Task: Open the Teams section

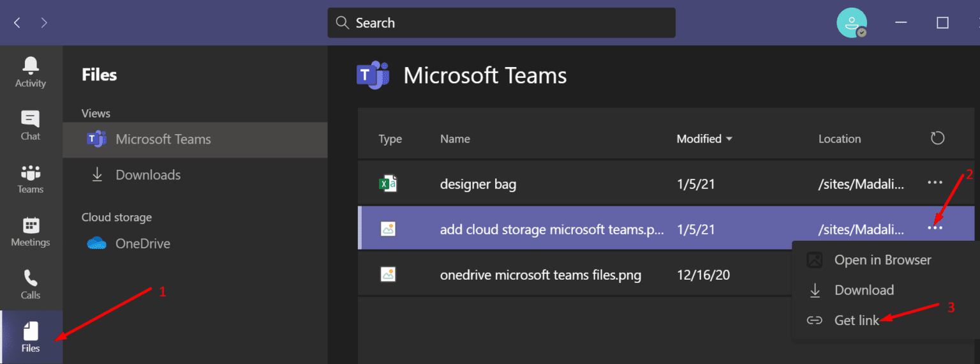Action: [x=31, y=178]
